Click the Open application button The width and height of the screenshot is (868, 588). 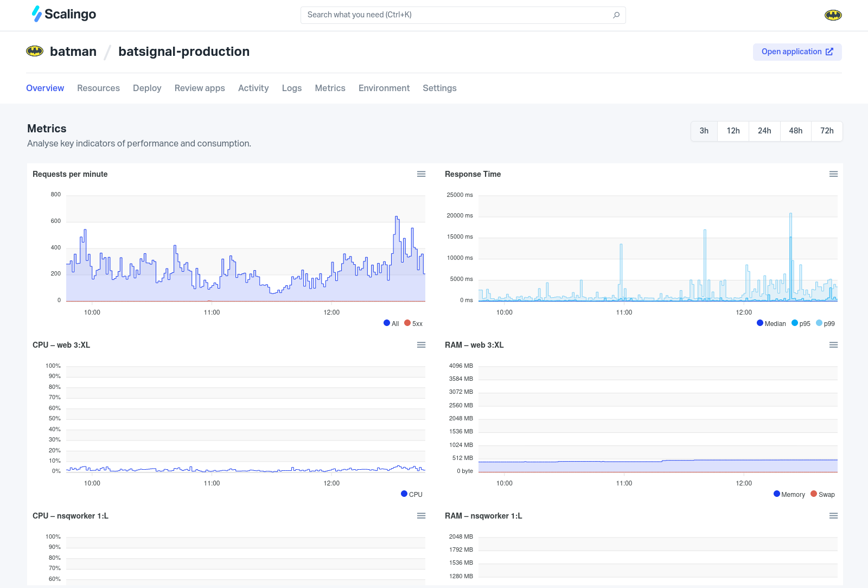click(797, 52)
